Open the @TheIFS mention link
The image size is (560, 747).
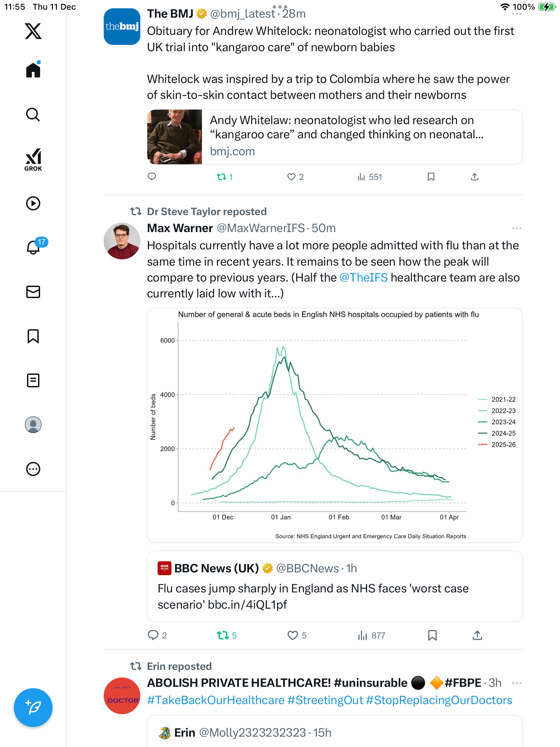(363, 278)
